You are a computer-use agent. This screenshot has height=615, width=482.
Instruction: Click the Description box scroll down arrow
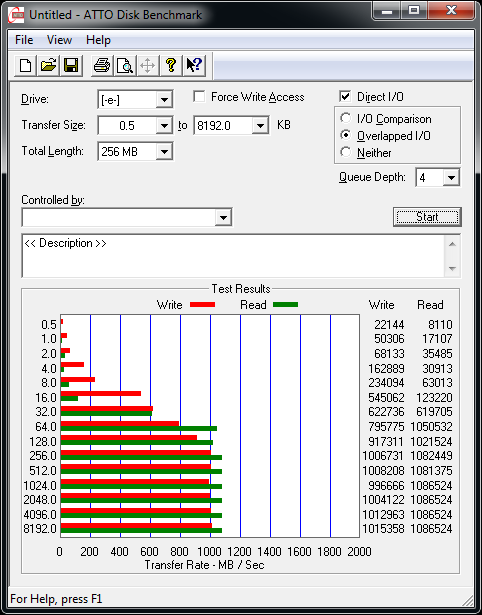[452, 269]
